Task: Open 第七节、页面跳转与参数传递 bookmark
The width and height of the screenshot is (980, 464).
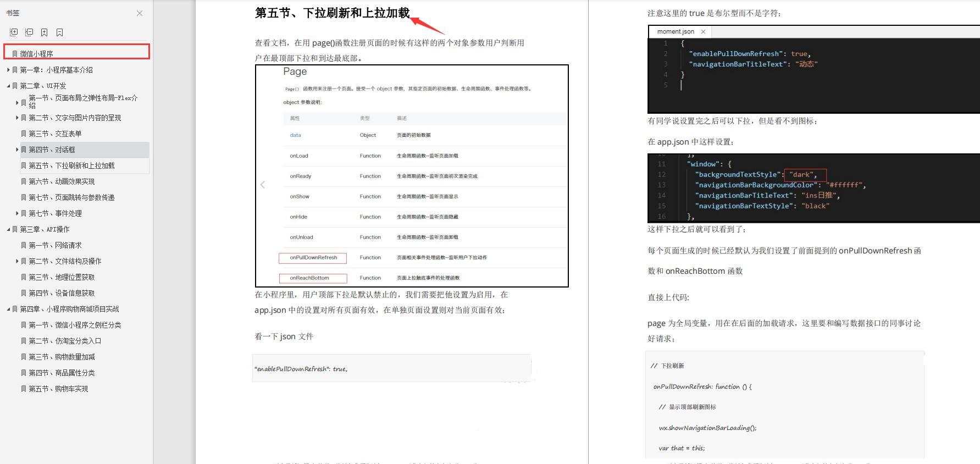Action: tap(72, 197)
